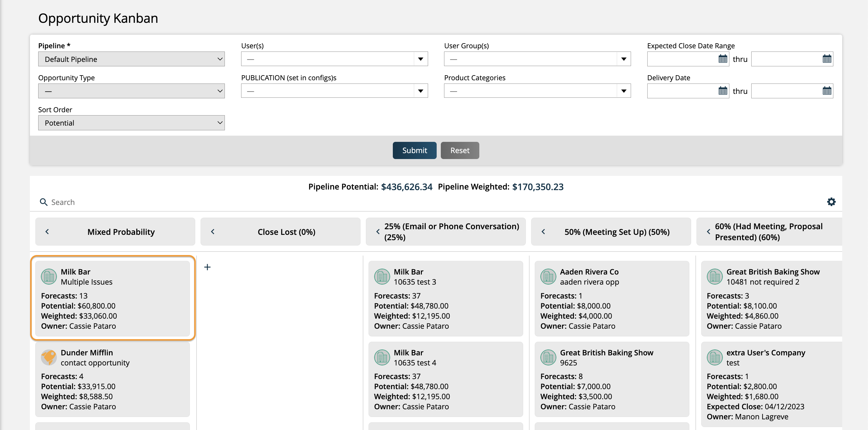The image size is (868, 430).
Task: Click Owner Manon Lagreve text
Action: [762, 417]
